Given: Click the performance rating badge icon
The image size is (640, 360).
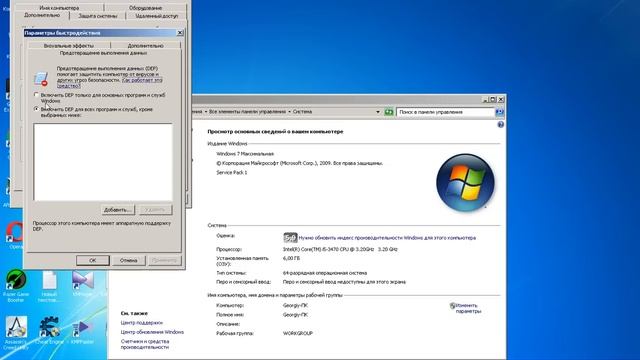Looking at the screenshot, I should pos(290,238).
